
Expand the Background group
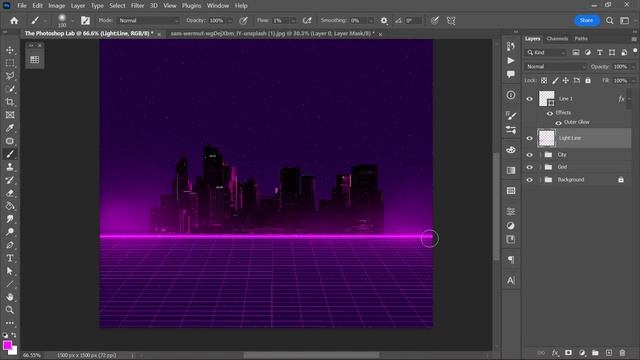click(x=540, y=180)
